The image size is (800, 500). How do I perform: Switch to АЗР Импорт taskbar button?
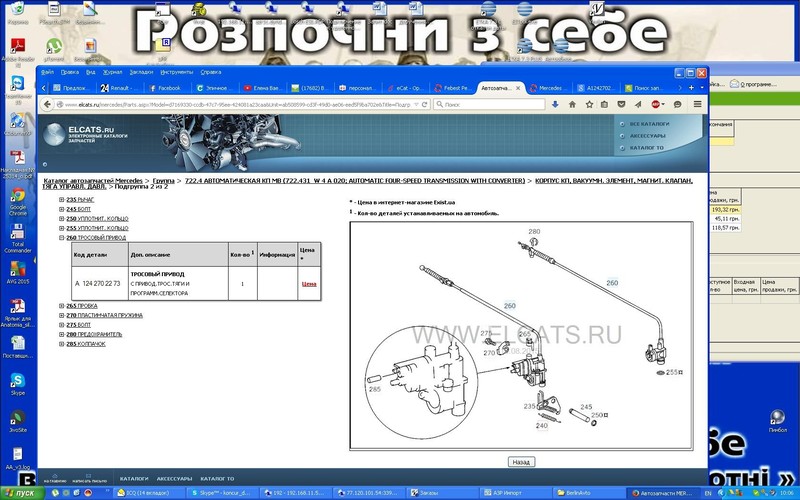pos(517,493)
